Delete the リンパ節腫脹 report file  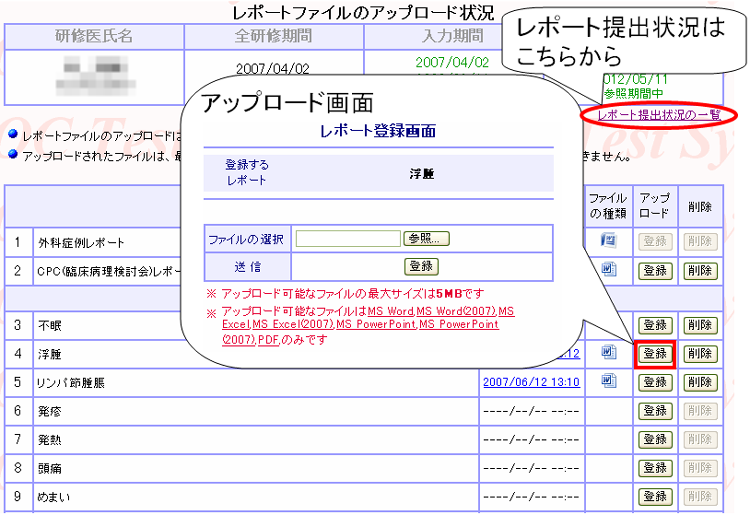coord(700,382)
